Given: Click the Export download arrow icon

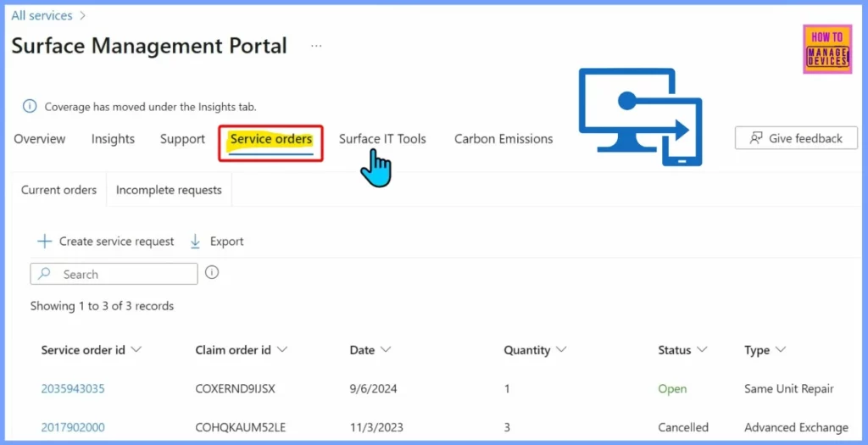Looking at the screenshot, I should (x=195, y=242).
